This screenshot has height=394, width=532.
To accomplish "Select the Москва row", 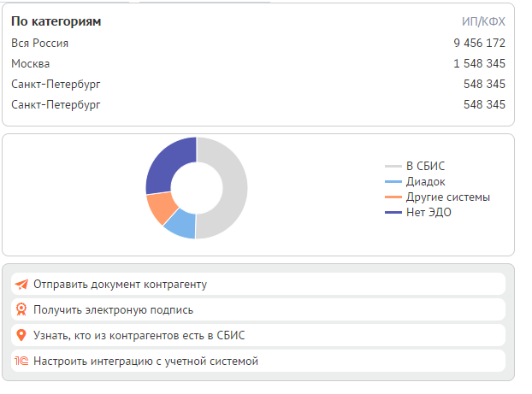I will click(258, 63).
